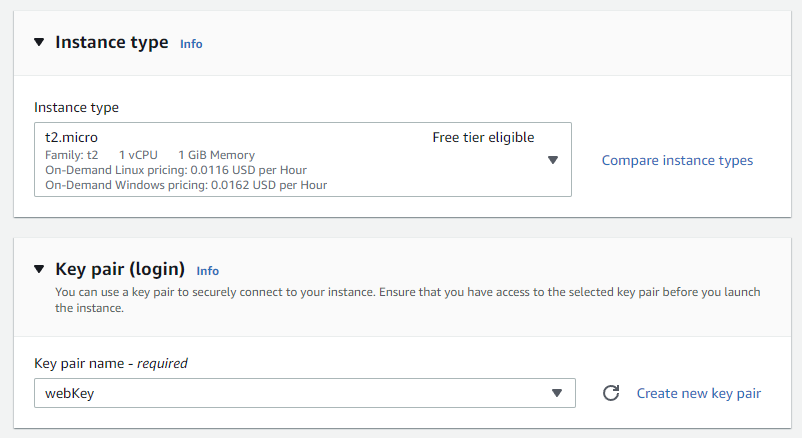Refresh the key pair list
The width and height of the screenshot is (802, 438).
[x=611, y=393]
